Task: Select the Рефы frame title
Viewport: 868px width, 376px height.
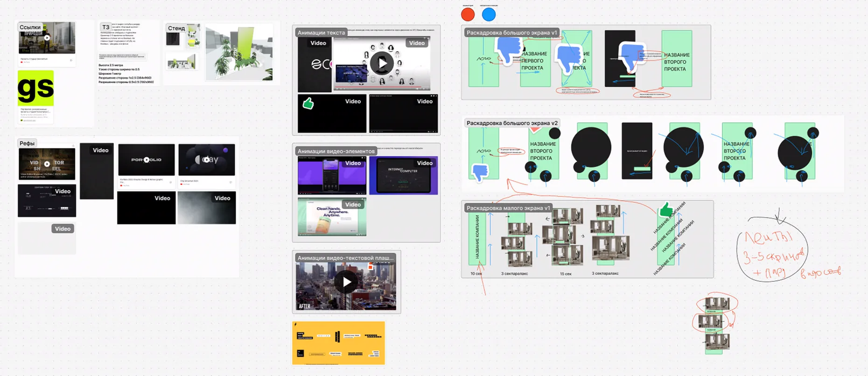Action: (x=27, y=143)
